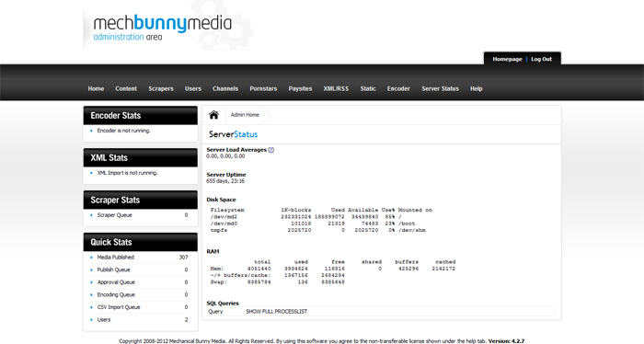Viewport: 644px width, 344px height.
Task: Click the Version: 4.2.7 footer text
Action: 506,341
